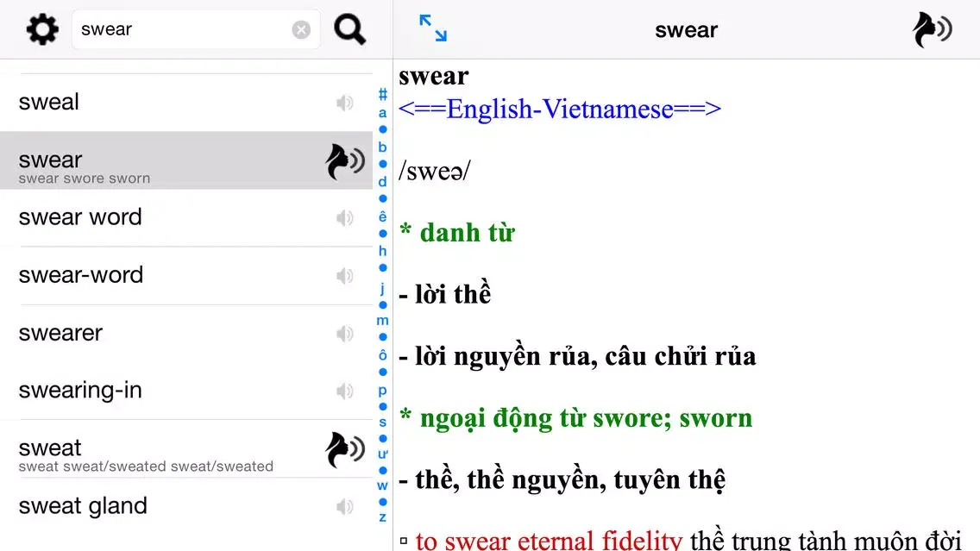Screen dimensions: 980x551
Task: Jump to letter ư in index
Action: (x=382, y=454)
